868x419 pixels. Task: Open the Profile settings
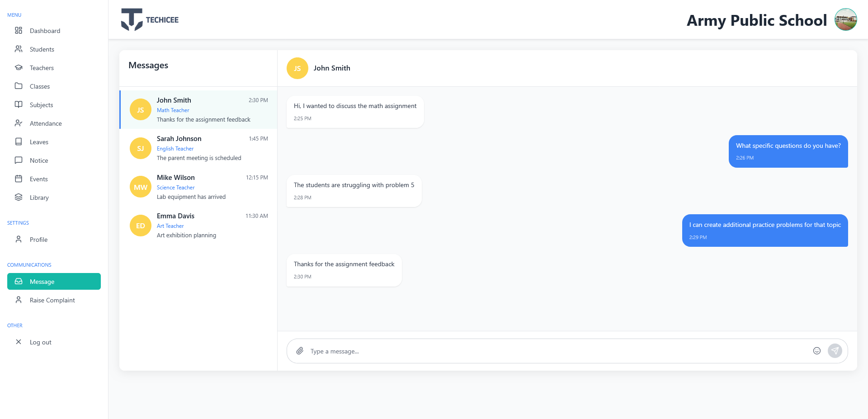[x=39, y=239]
